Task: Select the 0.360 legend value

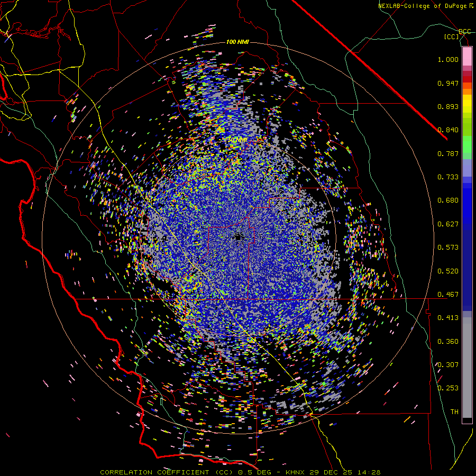Action: click(x=448, y=342)
